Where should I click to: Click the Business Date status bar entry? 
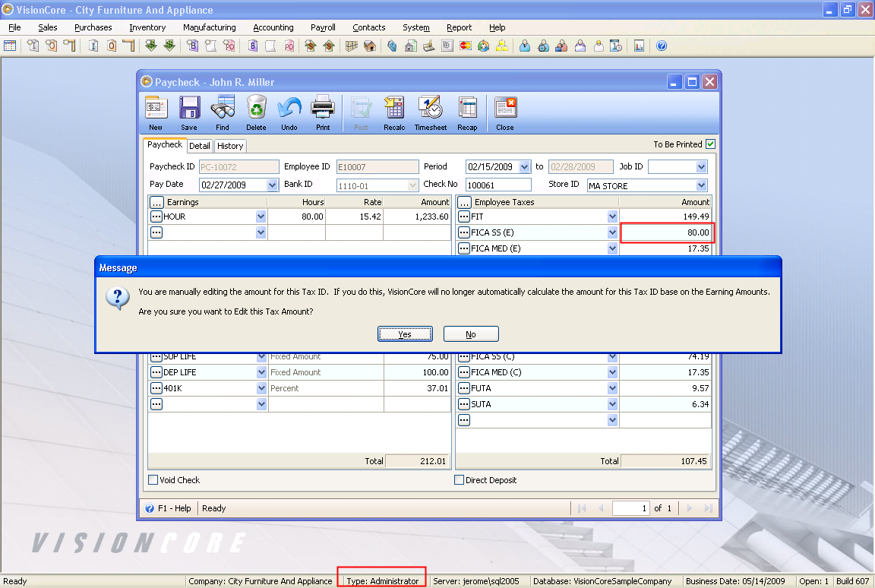click(735, 581)
